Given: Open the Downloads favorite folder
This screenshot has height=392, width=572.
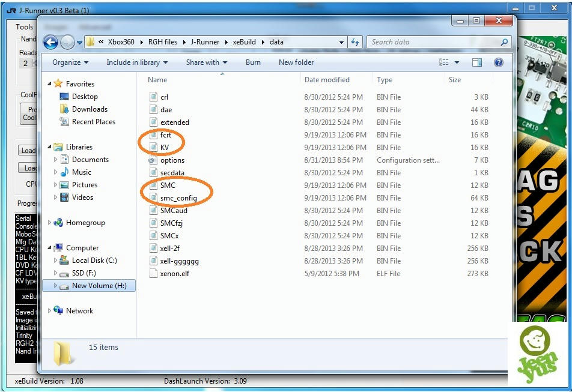Looking at the screenshot, I should (90, 109).
